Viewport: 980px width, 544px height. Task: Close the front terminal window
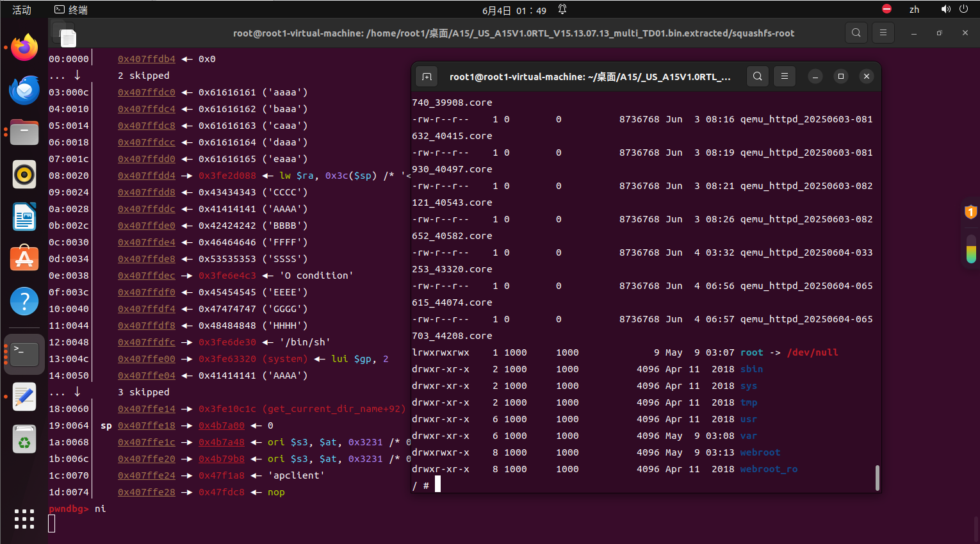(867, 76)
